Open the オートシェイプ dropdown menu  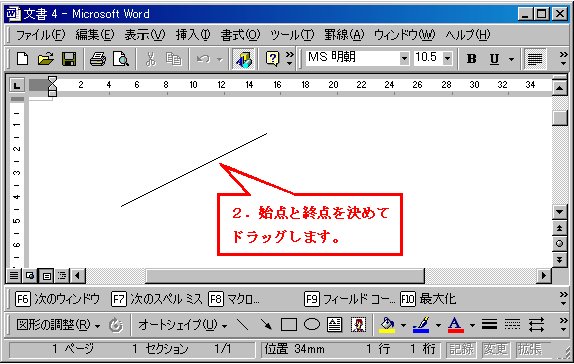click(182, 324)
